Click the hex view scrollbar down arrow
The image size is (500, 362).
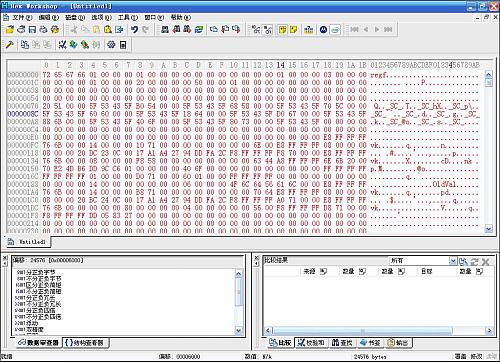pyautogui.click(x=488, y=229)
